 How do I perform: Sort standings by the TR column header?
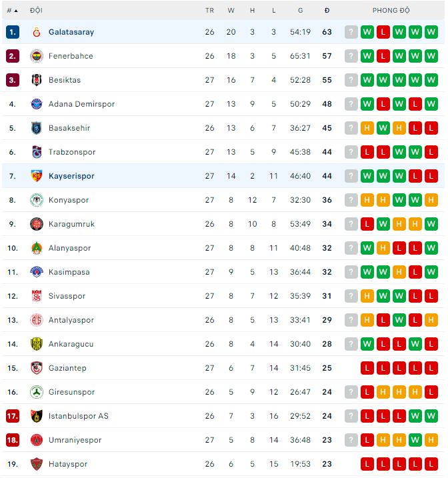pyautogui.click(x=209, y=11)
